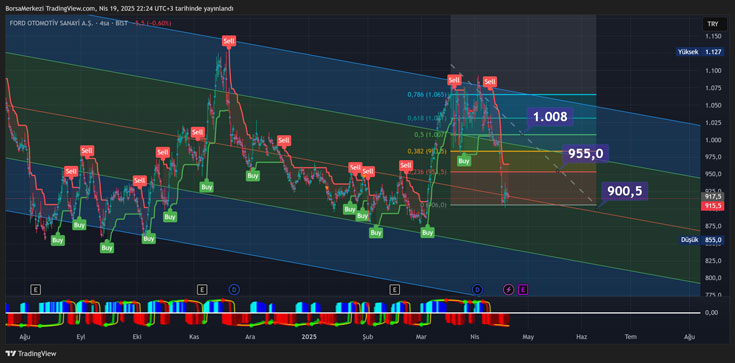Screen dimensions: 735x363
Task: Click the gray 917,5 price tag
Action: tap(712, 197)
